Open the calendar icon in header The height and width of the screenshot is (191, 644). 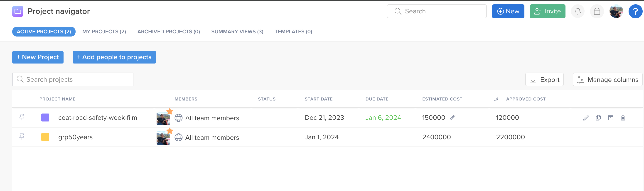tap(597, 11)
